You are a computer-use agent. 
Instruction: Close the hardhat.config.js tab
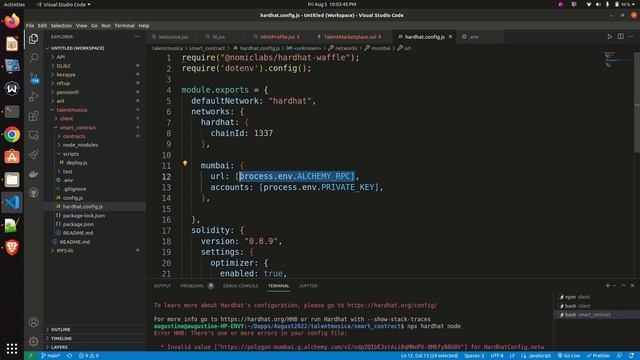451,36
